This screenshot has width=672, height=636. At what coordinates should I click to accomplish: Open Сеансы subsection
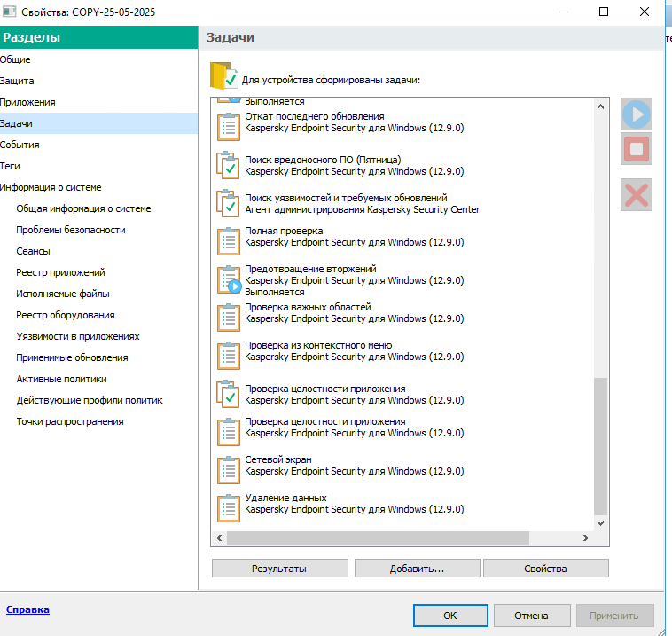pyautogui.click(x=33, y=251)
